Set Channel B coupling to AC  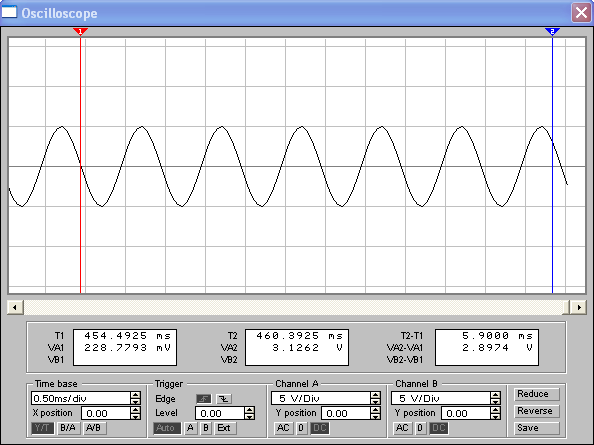[x=402, y=428]
